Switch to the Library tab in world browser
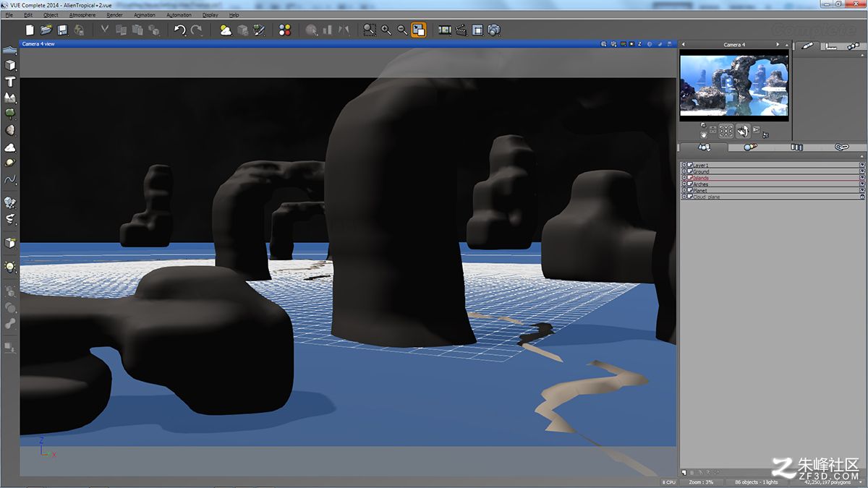Screen dimensions: 868x488 point(796,147)
